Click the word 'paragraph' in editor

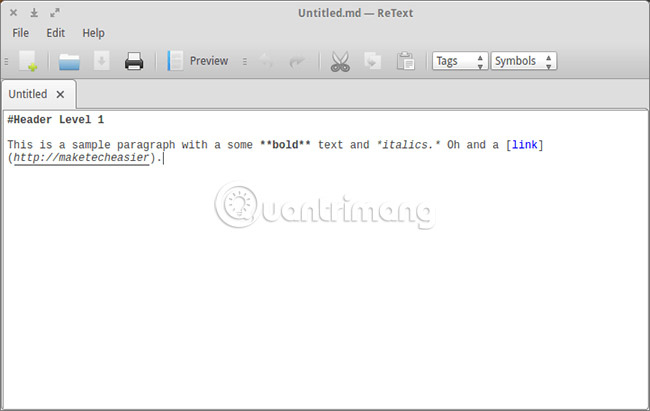click(x=146, y=145)
